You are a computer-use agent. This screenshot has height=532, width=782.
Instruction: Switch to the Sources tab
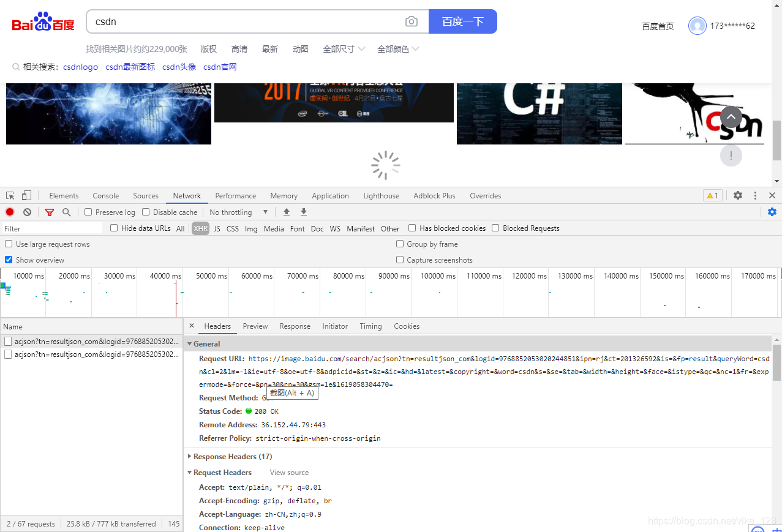(146, 196)
